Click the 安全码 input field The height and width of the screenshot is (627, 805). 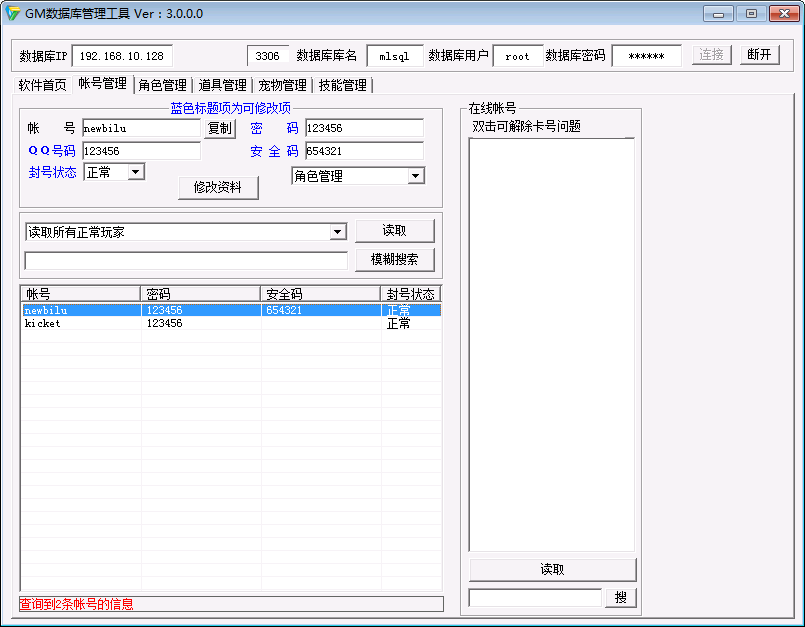(364, 152)
